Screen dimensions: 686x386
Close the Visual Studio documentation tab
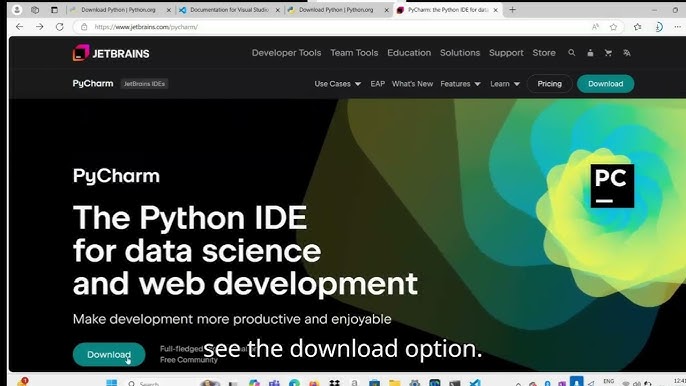pyautogui.click(x=277, y=10)
